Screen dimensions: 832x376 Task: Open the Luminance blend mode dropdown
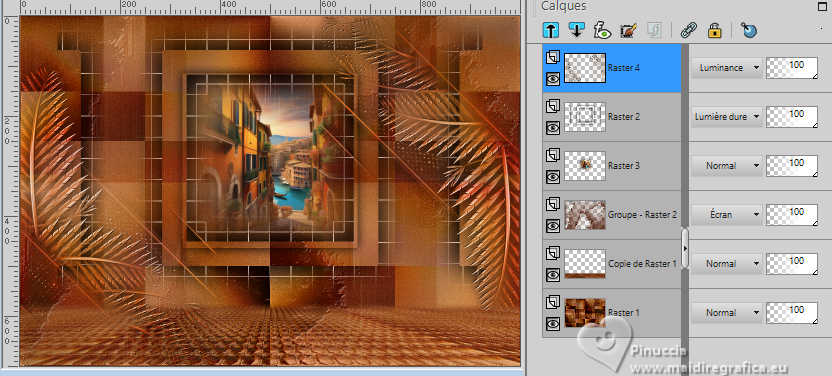pyautogui.click(x=727, y=68)
